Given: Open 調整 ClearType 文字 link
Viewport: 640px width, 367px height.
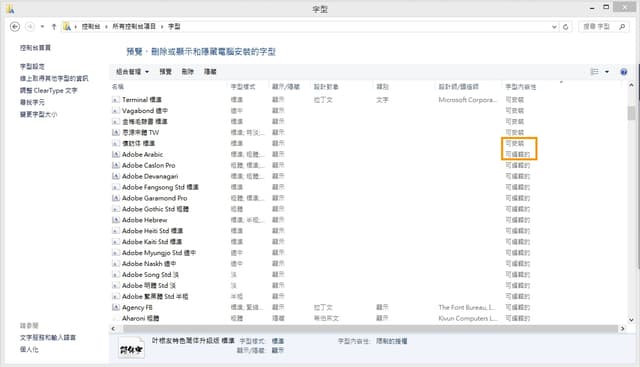Looking at the screenshot, I should [x=48, y=90].
